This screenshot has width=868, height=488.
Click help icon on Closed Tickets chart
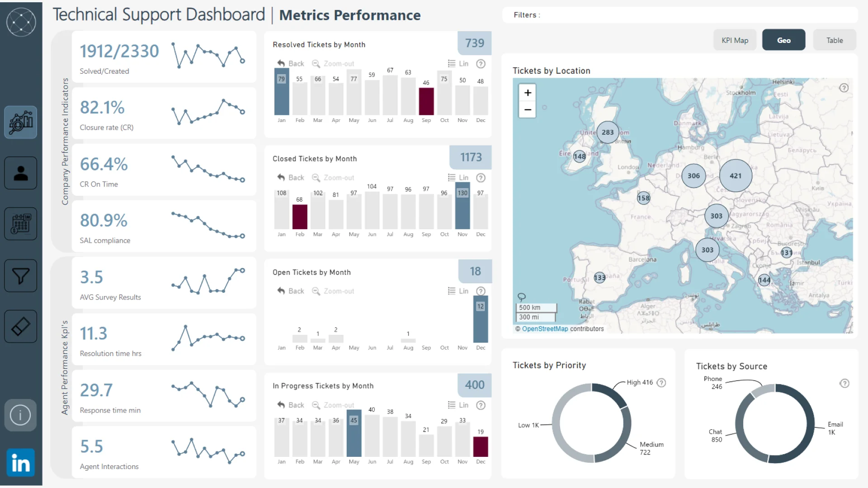pos(481,178)
